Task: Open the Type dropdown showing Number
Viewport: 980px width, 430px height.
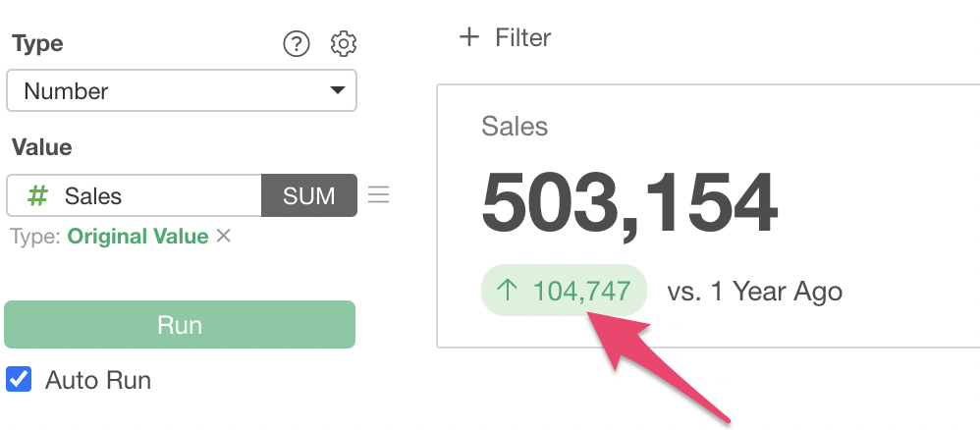Action: (181, 91)
